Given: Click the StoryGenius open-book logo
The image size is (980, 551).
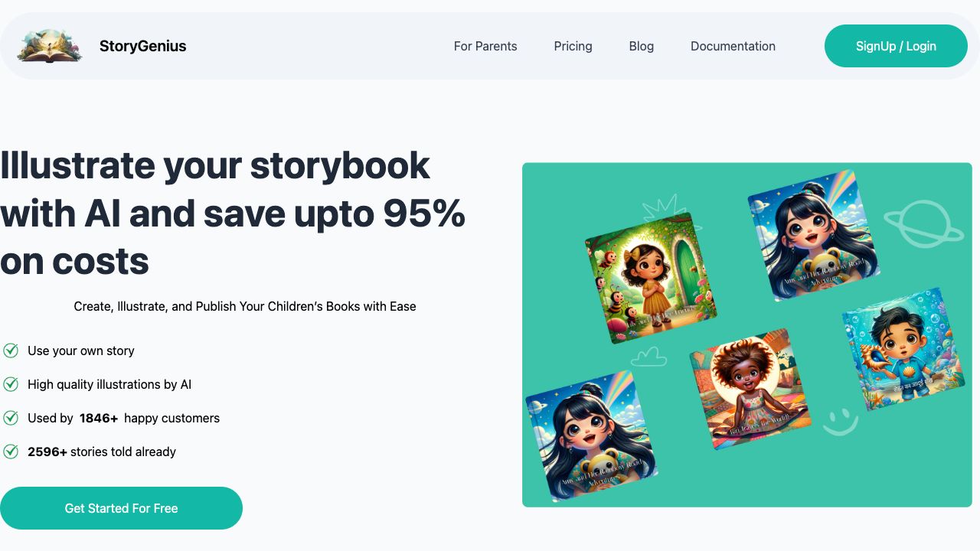Looking at the screenshot, I should pyautogui.click(x=50, y=46).
